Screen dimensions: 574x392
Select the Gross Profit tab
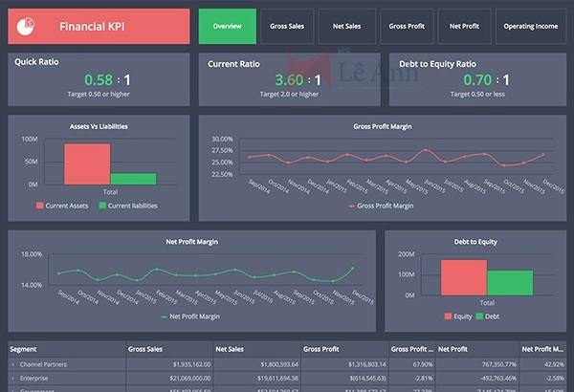coord(407,26)
